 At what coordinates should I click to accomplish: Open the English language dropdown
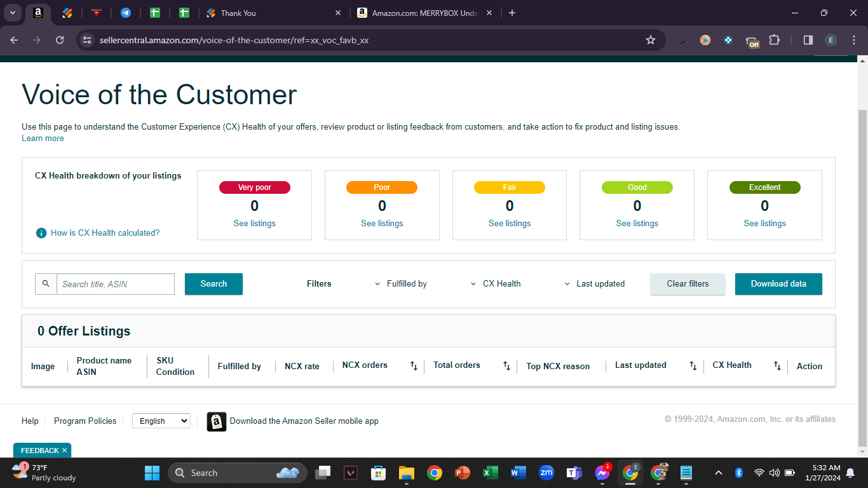click(161, 421)
